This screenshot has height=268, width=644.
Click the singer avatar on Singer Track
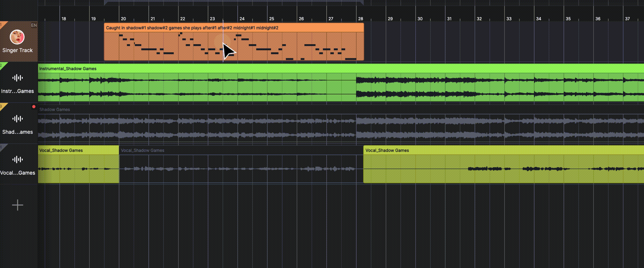click(x=17, y=37)
